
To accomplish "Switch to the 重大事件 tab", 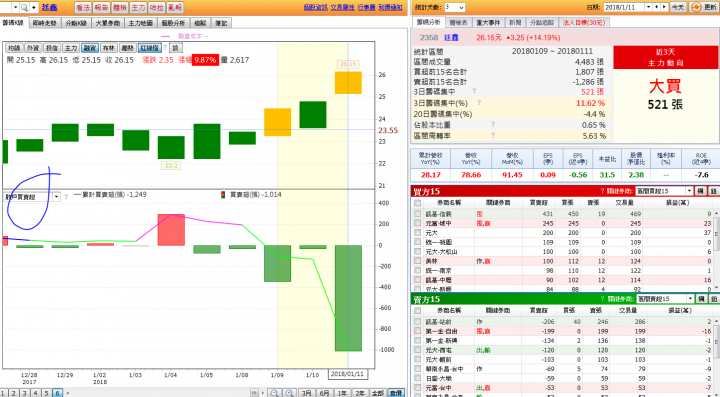I will click(489, 22).
